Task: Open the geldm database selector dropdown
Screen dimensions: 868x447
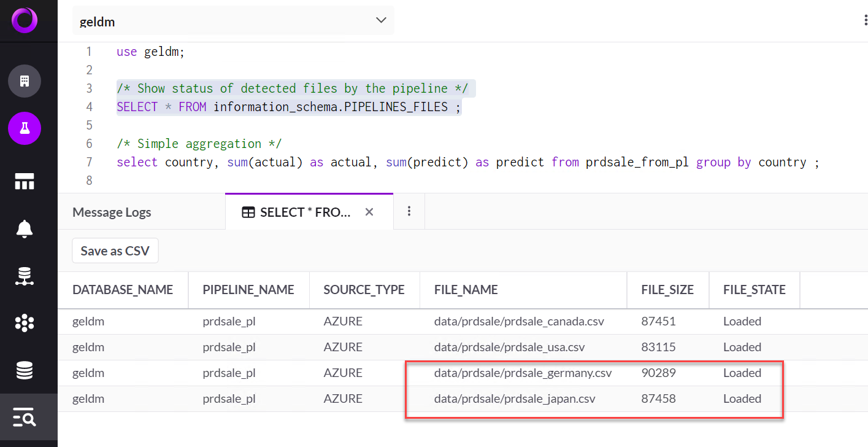Action: coord(233,20)
